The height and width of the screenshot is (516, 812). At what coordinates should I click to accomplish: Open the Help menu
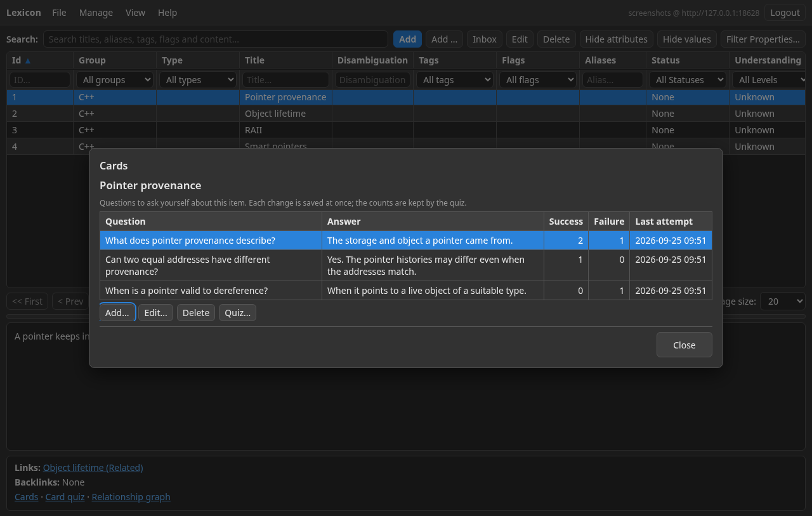click(x=167, y=13)
